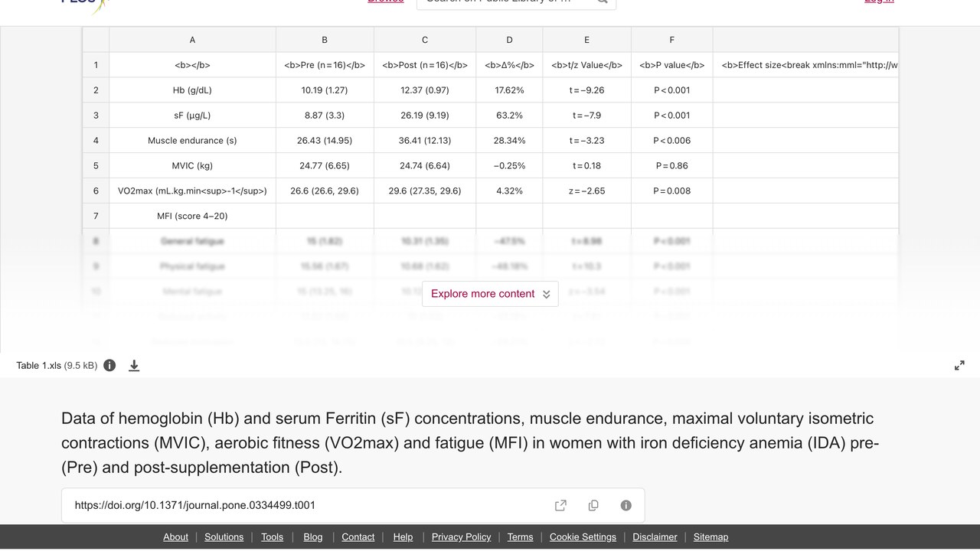The height and width of the screenshot is (551, 980).
Task: Show info about the DOI link
Action: pyautogui.click(x=626, y=505)
